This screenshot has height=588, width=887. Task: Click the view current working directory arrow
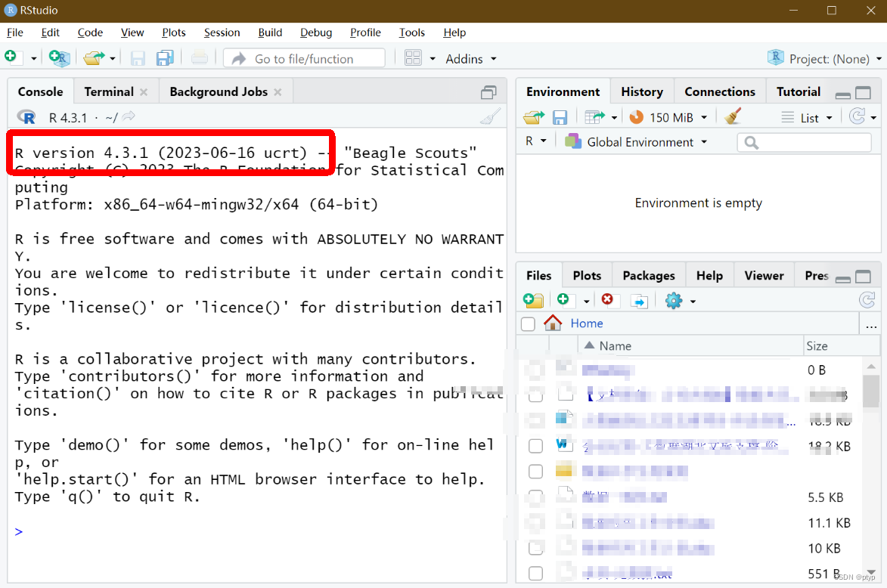129,116
